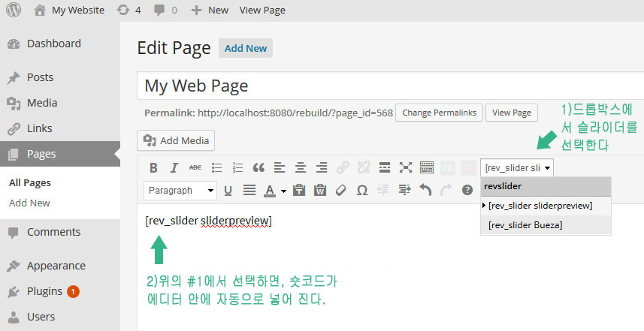644x331 pixels.
Task: Toggle bold formatting in the editor toolbar
Action: (x=153, y=167)
